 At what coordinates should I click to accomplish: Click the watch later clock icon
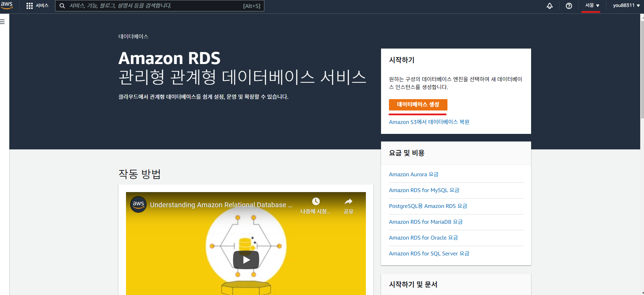316,201
